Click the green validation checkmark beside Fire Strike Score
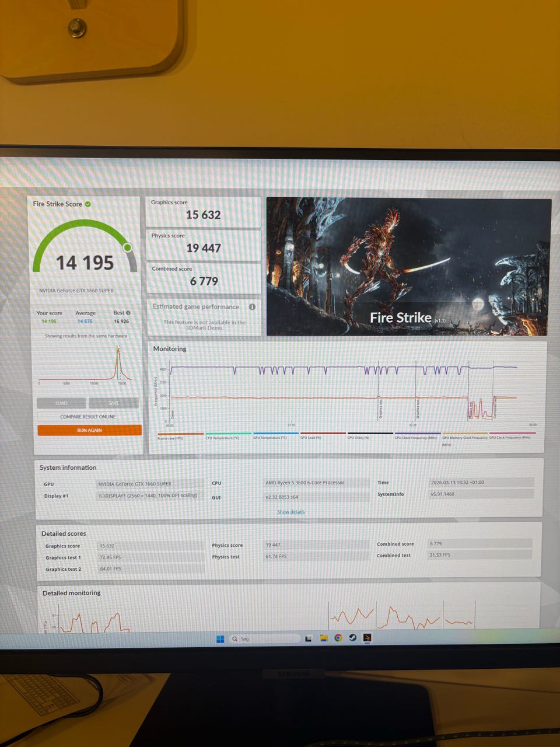 tap(88, 204)
